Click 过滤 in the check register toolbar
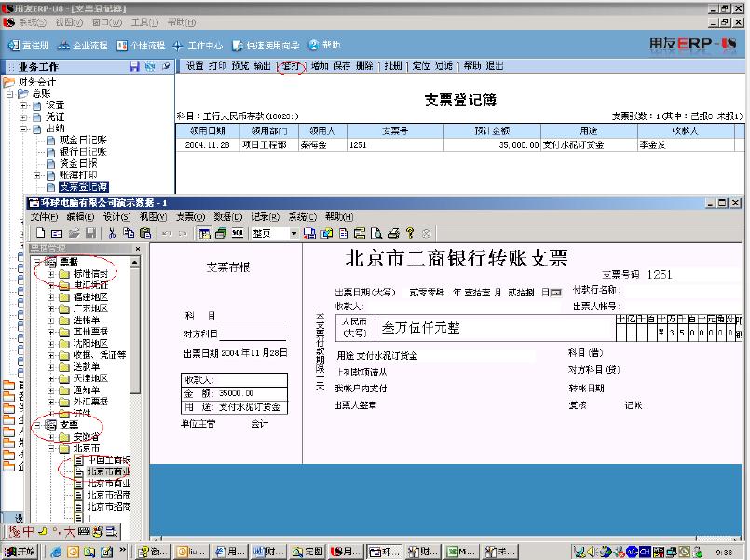 point(443,66)
